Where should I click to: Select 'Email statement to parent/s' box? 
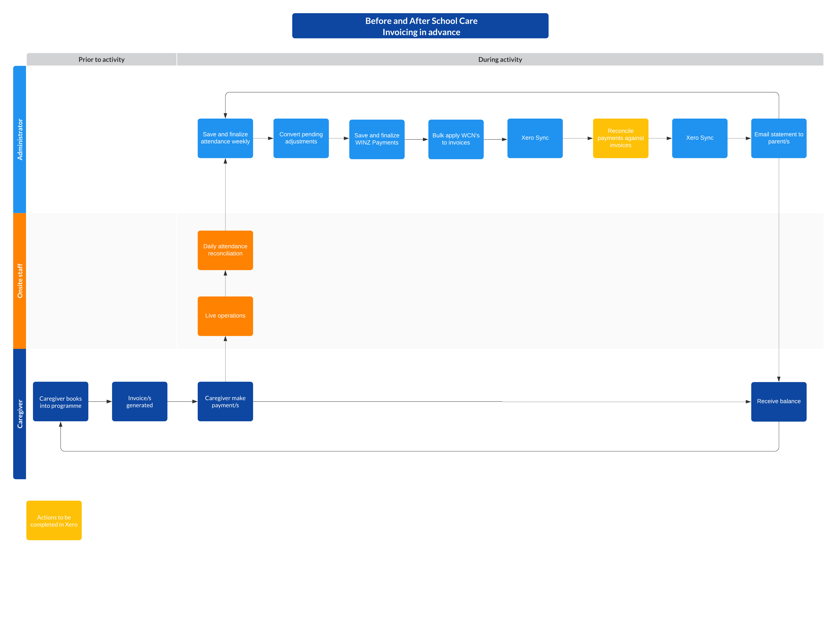779,138
